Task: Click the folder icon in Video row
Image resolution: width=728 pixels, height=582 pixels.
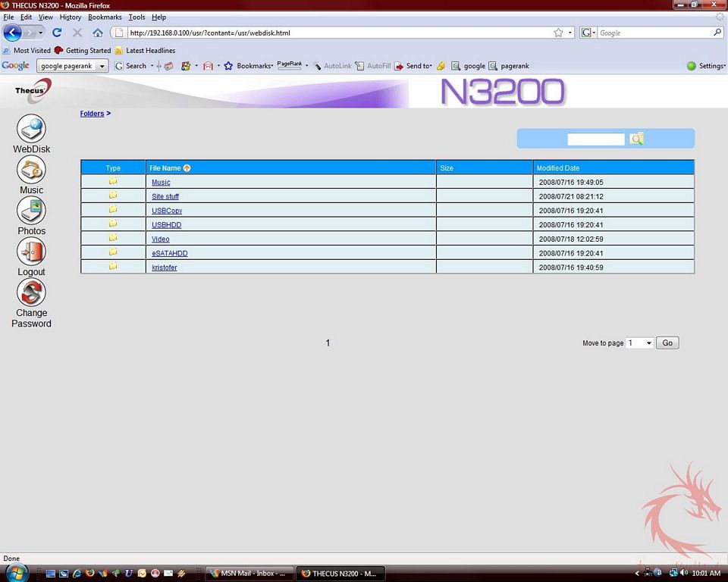Action: [x=113, y=238]
